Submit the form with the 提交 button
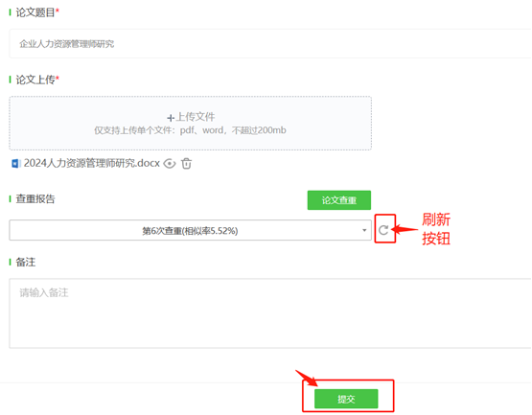 (x=346, y=399)
